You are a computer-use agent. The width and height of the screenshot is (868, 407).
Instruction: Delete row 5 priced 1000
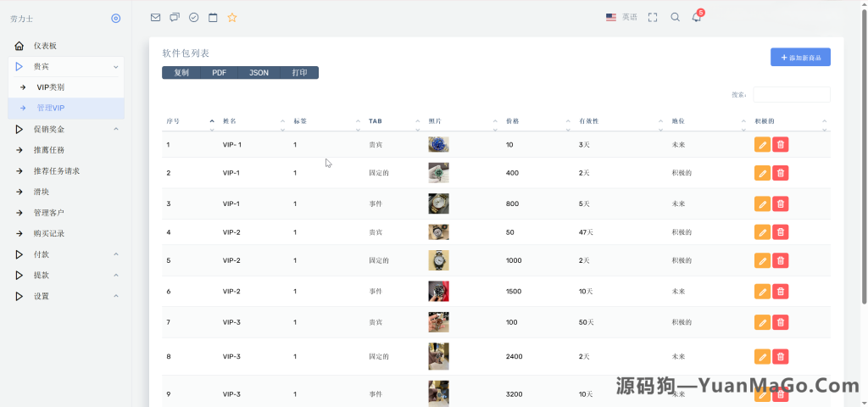pos(781,260)
